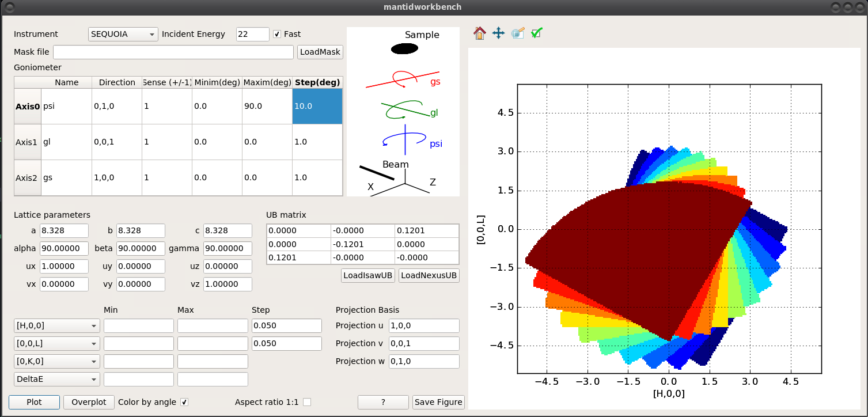
Task: Click the Incident Energy input field
Action: coord(252,34)
